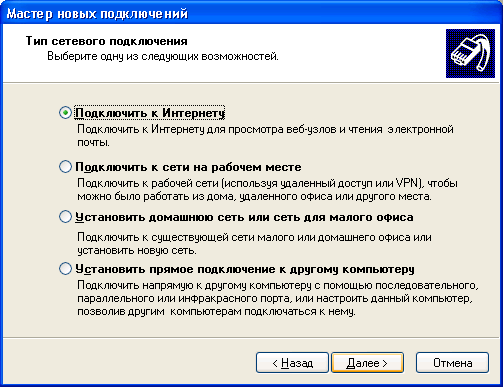Click the description about существующей сети малого офиса
Screen dimensions: 503x387
[x=254, y=244]
